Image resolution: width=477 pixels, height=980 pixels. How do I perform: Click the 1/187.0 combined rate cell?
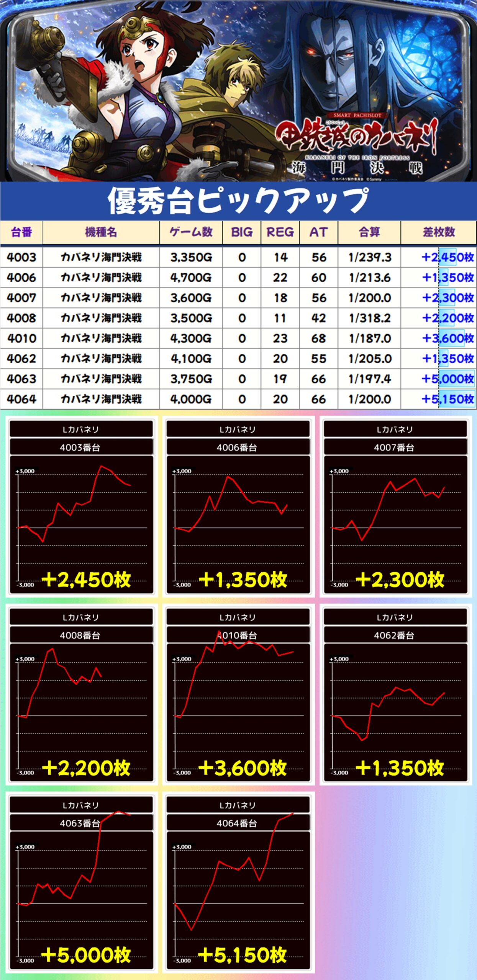tap(369, 338)
